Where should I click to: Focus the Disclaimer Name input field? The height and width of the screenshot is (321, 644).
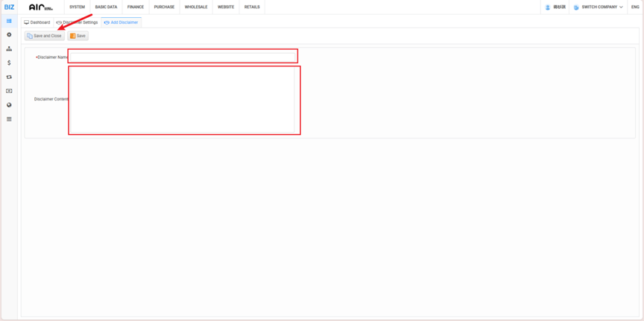pos(183,57)
